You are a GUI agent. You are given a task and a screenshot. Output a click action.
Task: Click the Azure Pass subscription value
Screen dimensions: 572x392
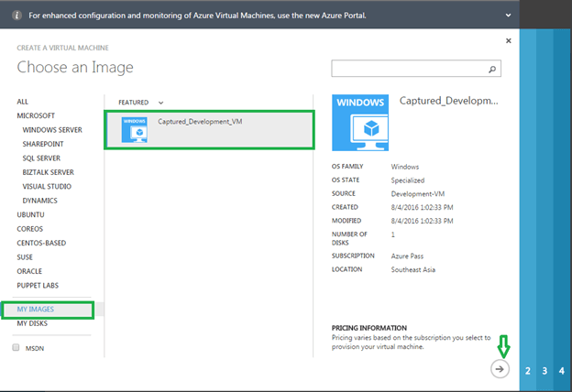407,256
